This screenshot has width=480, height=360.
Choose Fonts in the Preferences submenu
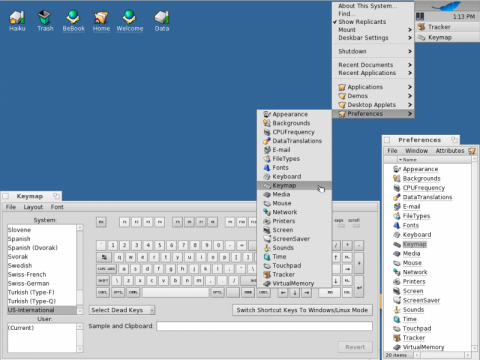294,167
